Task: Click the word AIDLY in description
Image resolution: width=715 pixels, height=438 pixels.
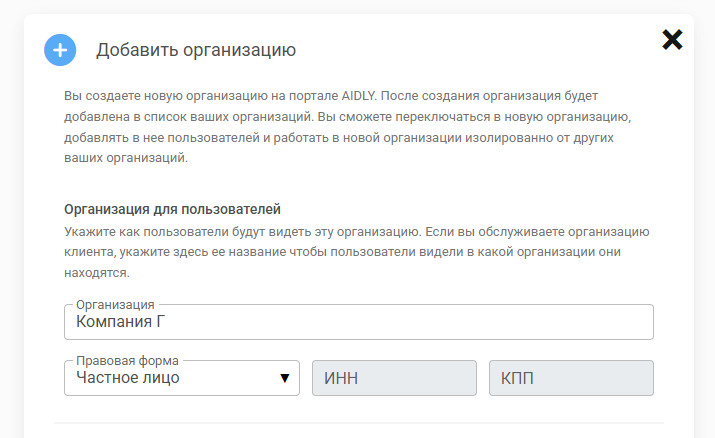Action: click(358, 93)
